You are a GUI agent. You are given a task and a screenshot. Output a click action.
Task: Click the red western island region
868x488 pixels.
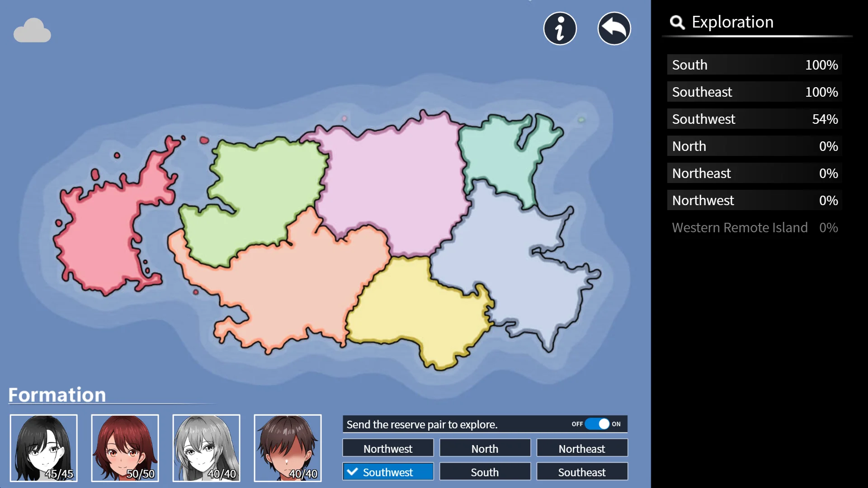click(x=99, y=235)
